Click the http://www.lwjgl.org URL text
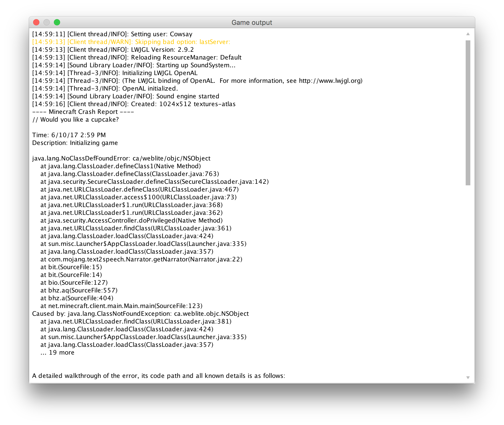 click(329, 81)
